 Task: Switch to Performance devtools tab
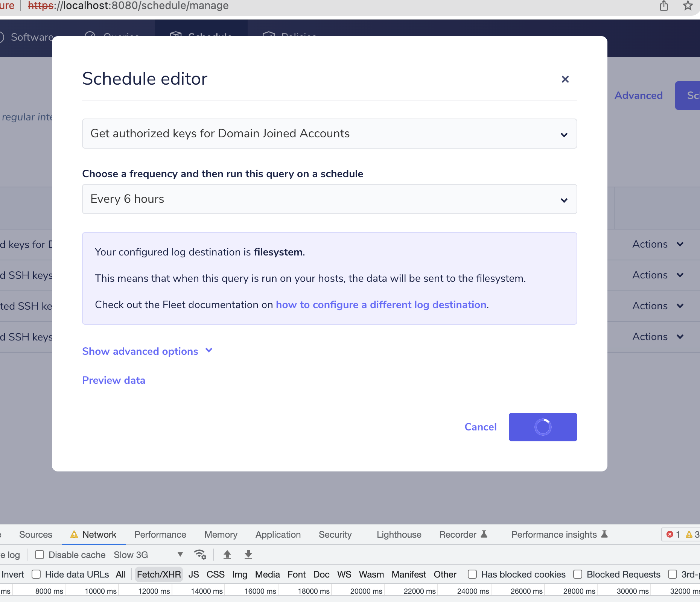click(160, 535)
